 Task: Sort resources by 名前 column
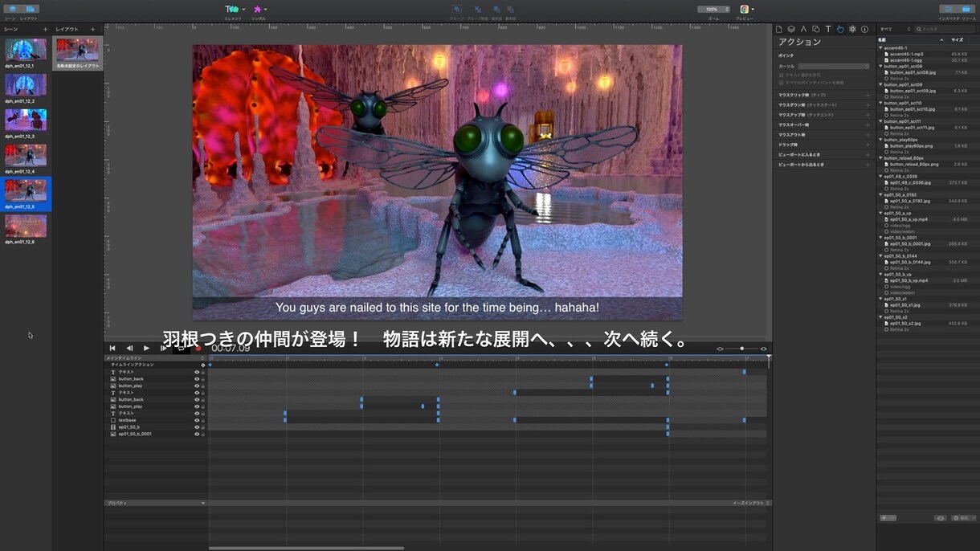[x=913, y=39]
